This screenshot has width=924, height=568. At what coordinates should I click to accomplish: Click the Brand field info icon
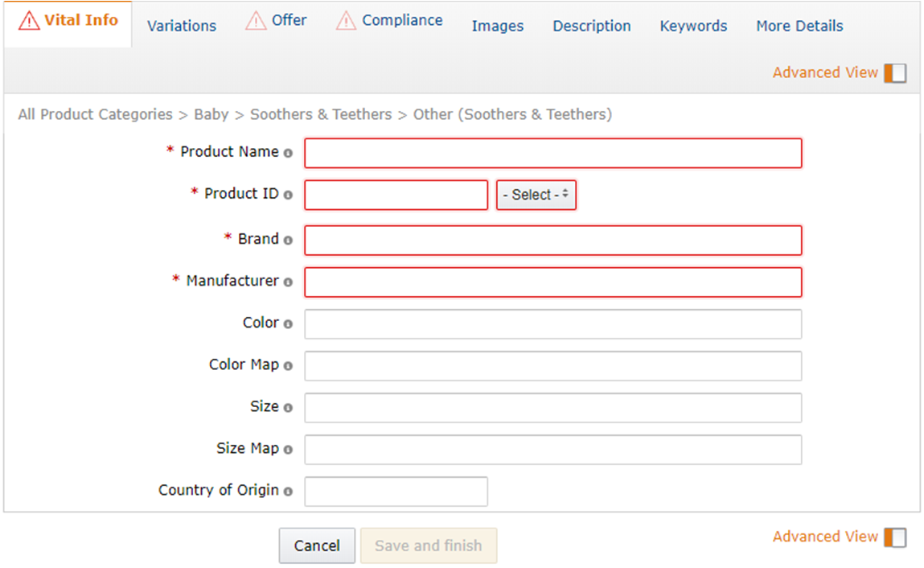[288, 240]
